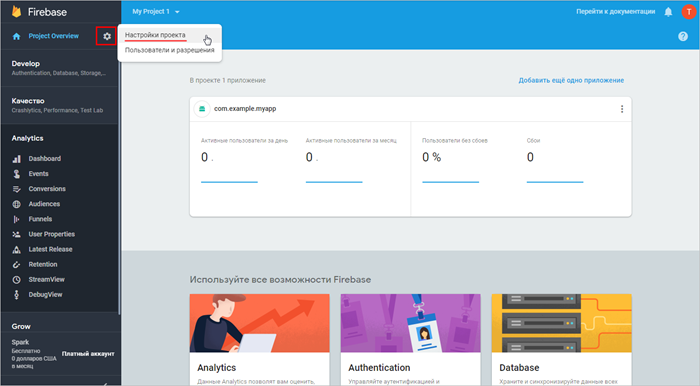The height and width of the screenshot is (386, 700).
Task: Click Перейти к документации link
Action: tap(616, 12)
